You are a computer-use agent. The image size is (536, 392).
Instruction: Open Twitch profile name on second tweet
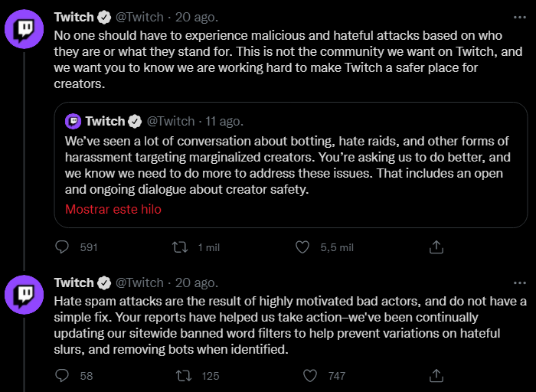pos(74,283)
